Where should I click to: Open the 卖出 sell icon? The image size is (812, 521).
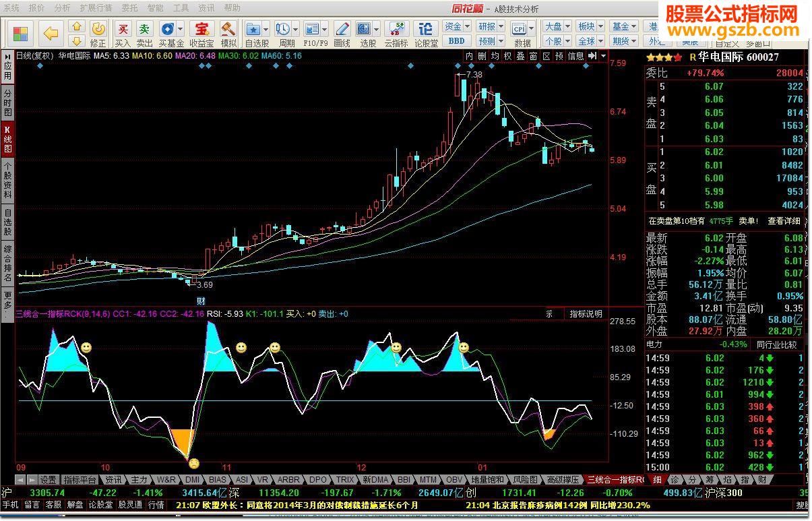(x=145, y=34)
